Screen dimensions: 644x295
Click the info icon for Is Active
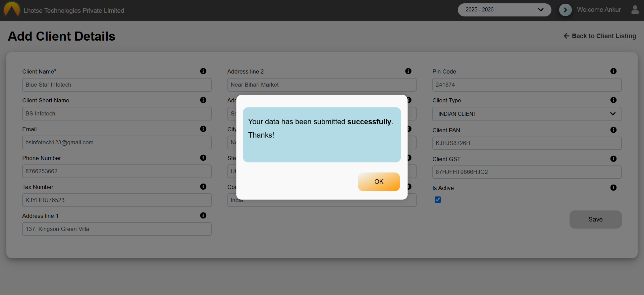(x=613, y=188)
